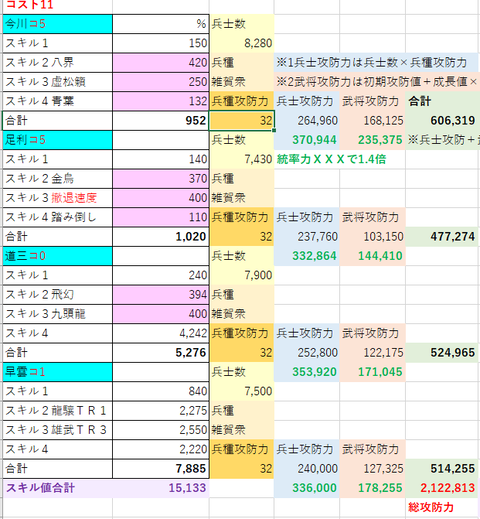Screen dimensions: 480x519
Task: Click soldier count 7,900 cell
Action: pos(242,275)
